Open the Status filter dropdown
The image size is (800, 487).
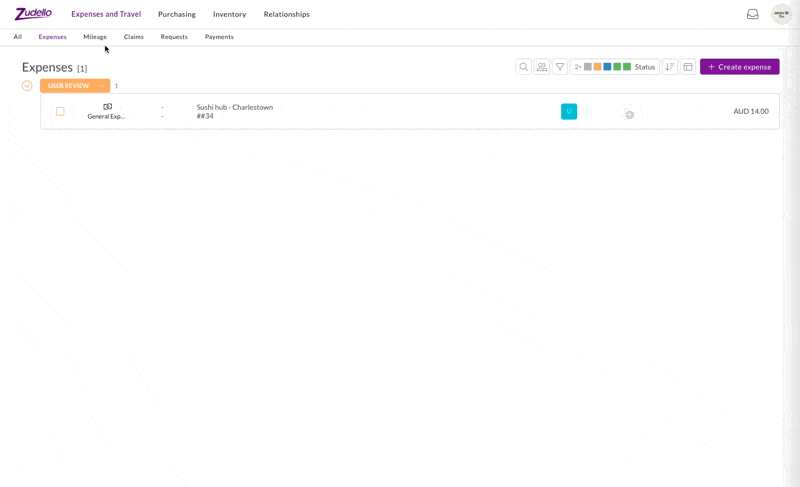(615, 67)
